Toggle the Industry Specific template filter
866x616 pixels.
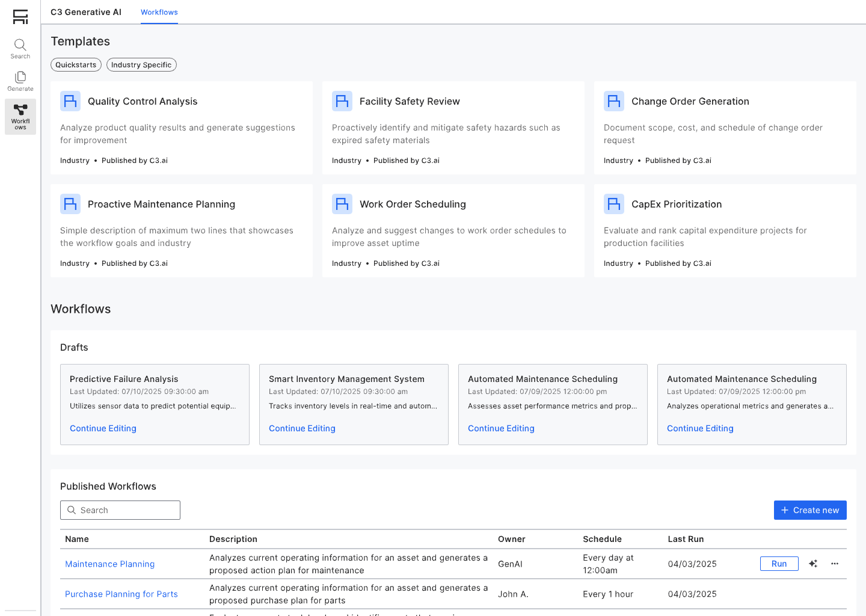(x=141, y=65)
